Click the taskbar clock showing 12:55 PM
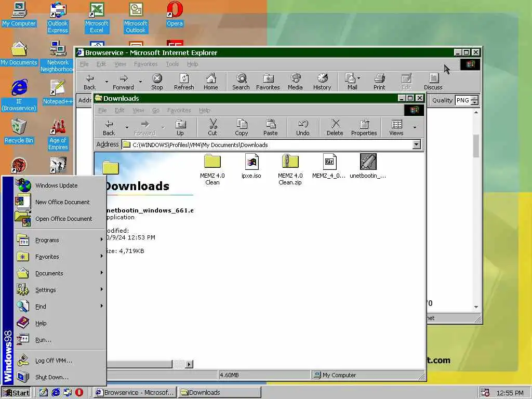 point(510,393)
